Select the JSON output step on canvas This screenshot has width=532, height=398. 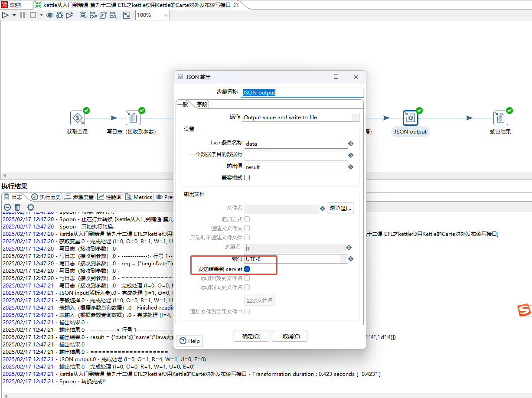(x=410, y=118)
